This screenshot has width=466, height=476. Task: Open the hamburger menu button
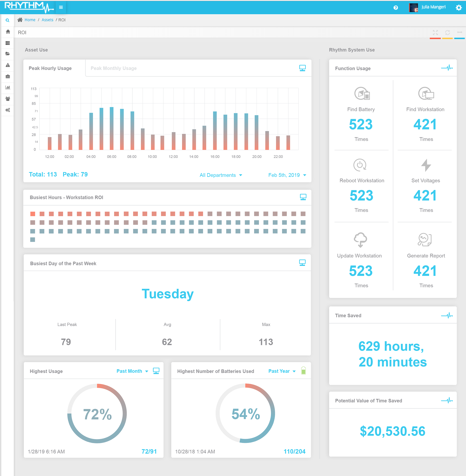click(61, 7)
